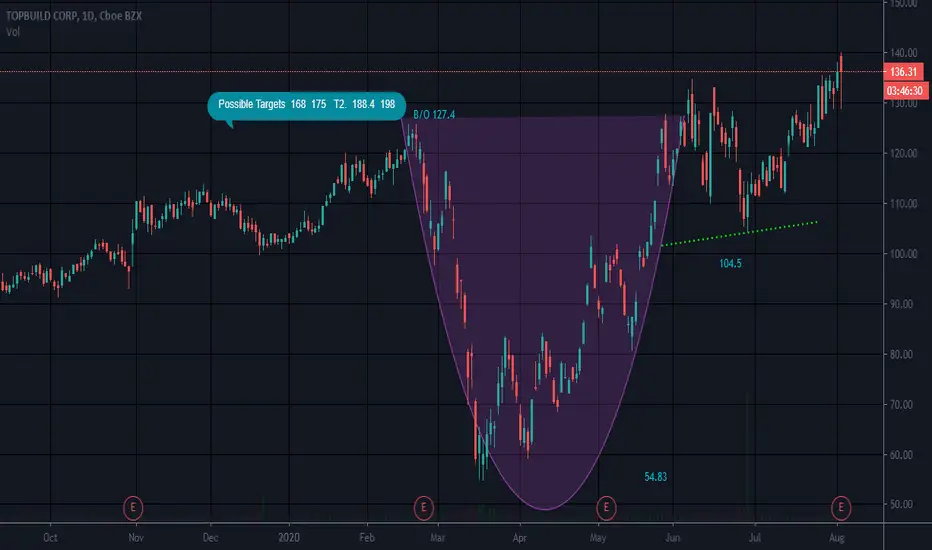Click the Aug label on time axis
This screenshot has width=932, height=550.
coord(837,538)
